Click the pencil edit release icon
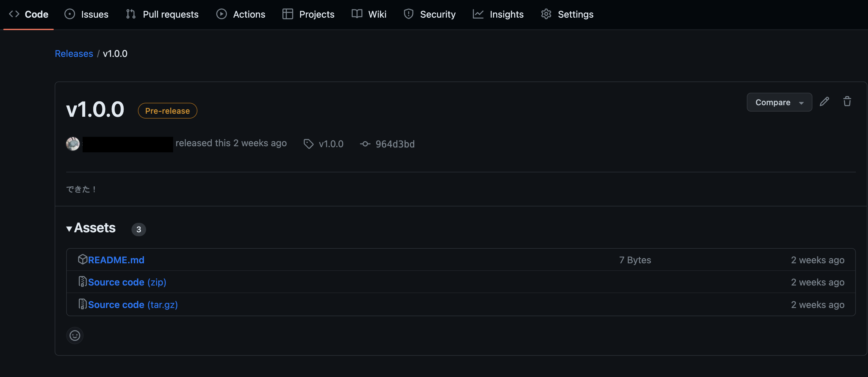Viewport: 868px width, 377px height. 824,102
